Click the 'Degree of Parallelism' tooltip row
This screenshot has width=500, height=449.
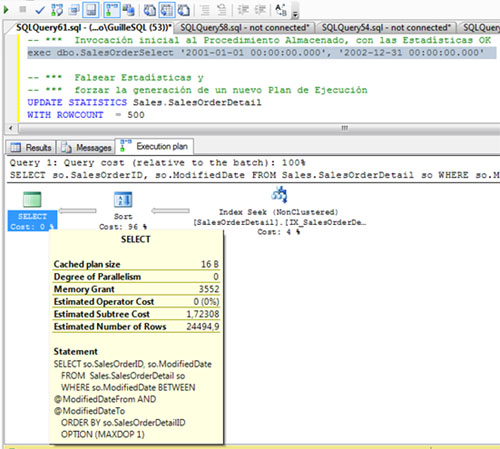136,277
